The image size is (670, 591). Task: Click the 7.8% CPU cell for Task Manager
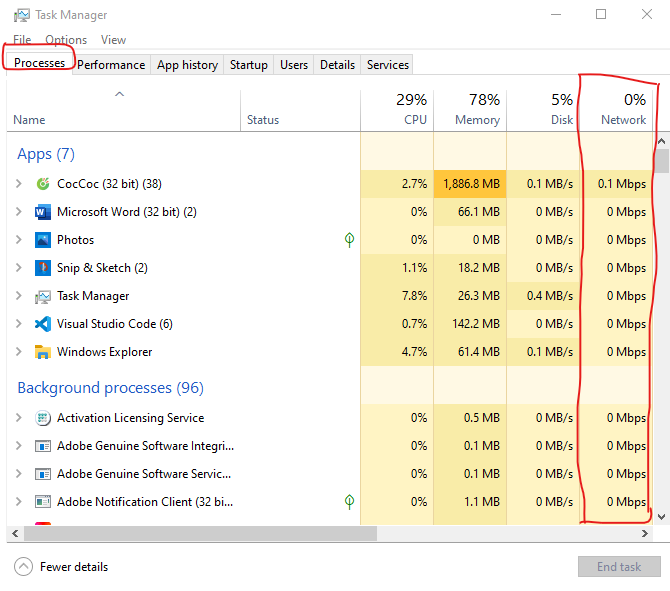pyautogui.click(x=397, y=296)
